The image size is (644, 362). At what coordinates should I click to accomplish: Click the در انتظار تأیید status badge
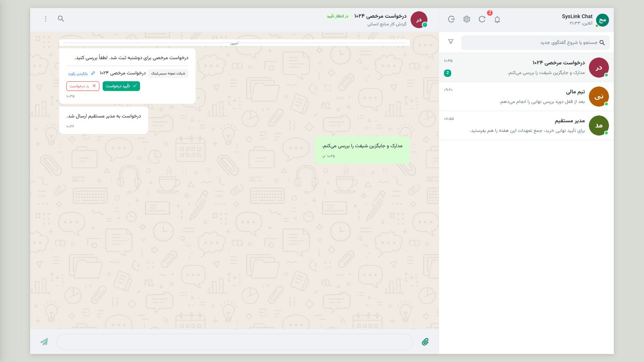(337, 16)
